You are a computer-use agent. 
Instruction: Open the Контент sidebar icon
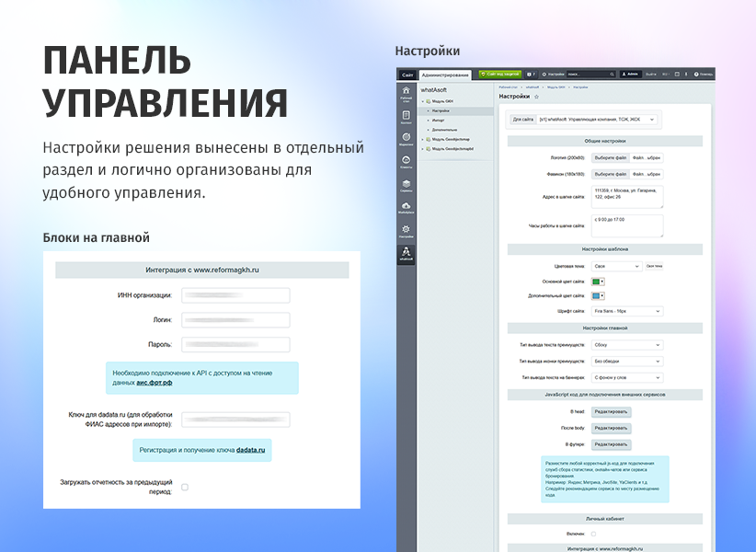(406, 116)
